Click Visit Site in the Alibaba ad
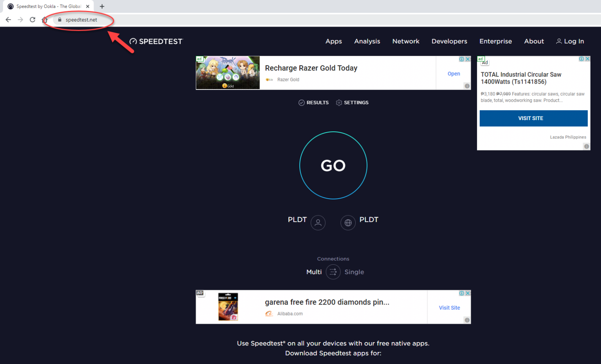The height and width of the screenshot is (364, 601). click(x=449, y=308)
